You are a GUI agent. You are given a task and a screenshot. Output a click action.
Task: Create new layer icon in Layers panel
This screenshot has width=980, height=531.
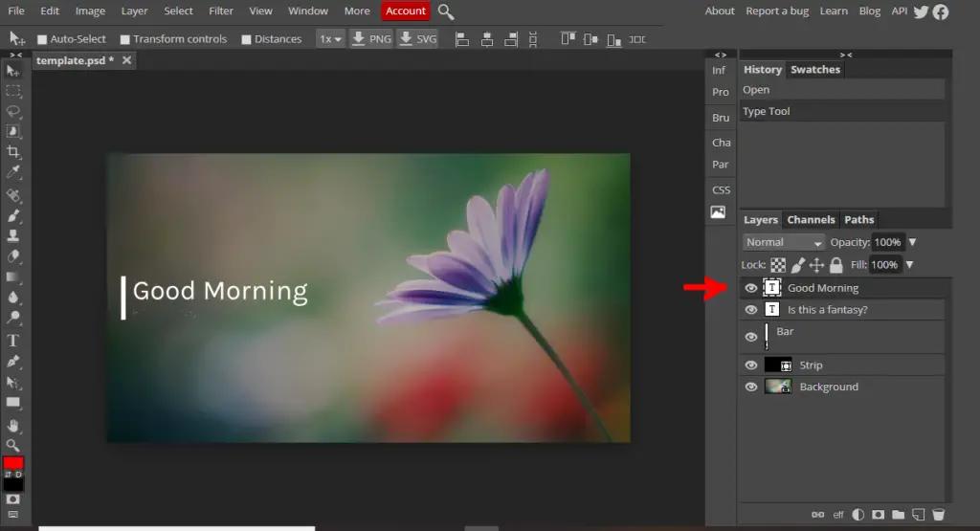click(x=918, y=514)
